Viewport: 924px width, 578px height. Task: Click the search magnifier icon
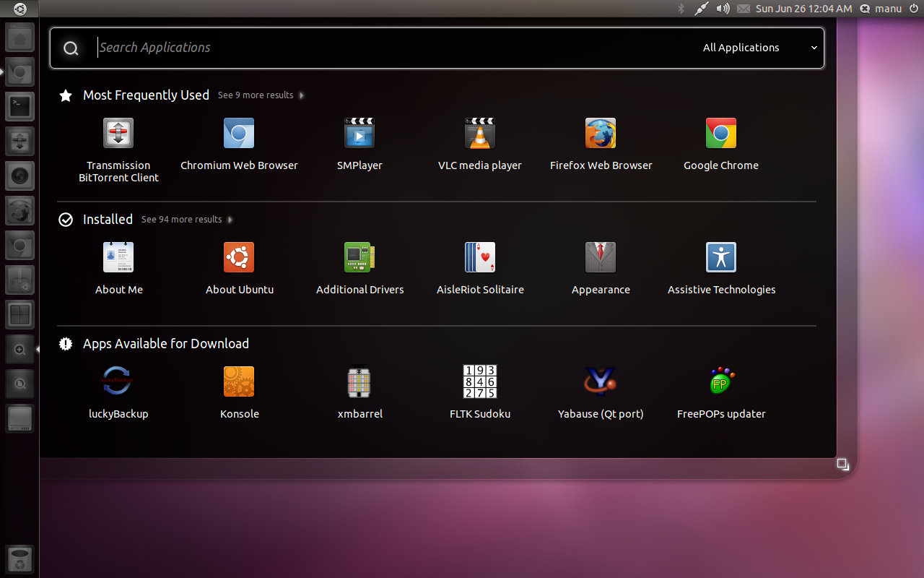pos(71,48)
